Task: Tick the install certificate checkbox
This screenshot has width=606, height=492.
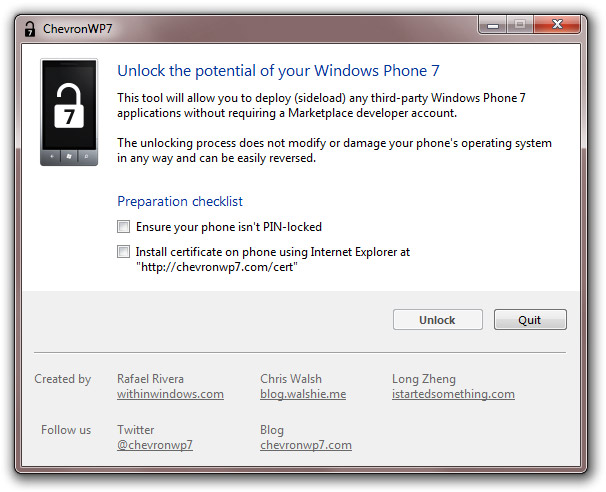Action: (123, 252)
